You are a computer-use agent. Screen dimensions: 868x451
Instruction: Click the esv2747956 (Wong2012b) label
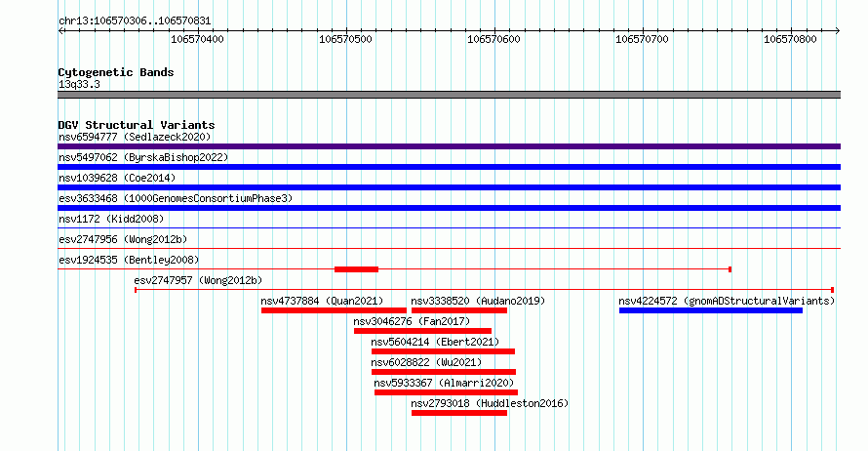pyautogui.click(x=123, y=239)
